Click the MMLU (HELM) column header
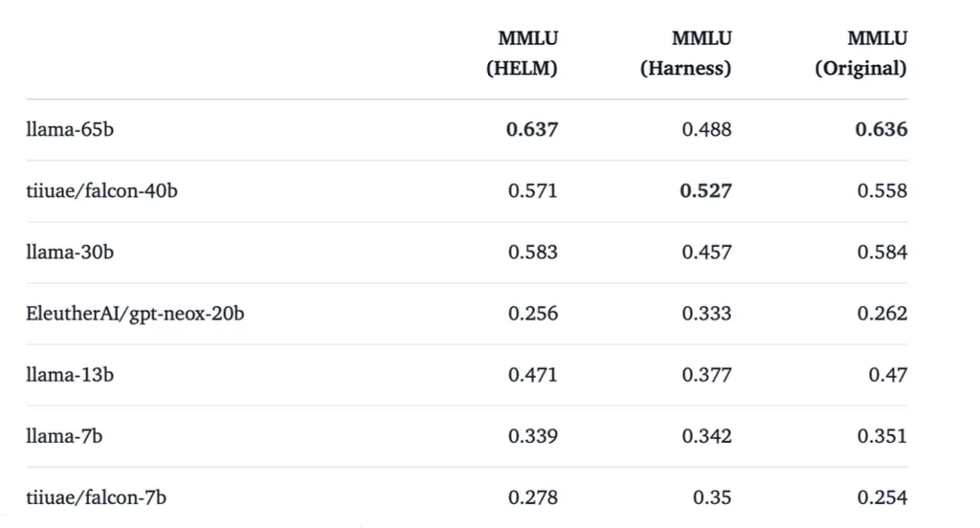The width and height of the screenshot is (980, 528). click(x=522, y=54)
